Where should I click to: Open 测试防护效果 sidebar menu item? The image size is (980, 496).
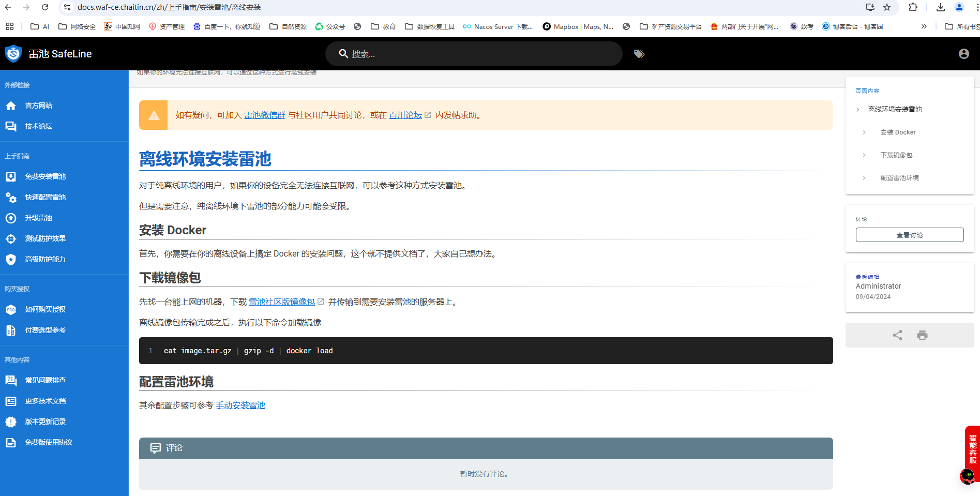coord(64,239)
